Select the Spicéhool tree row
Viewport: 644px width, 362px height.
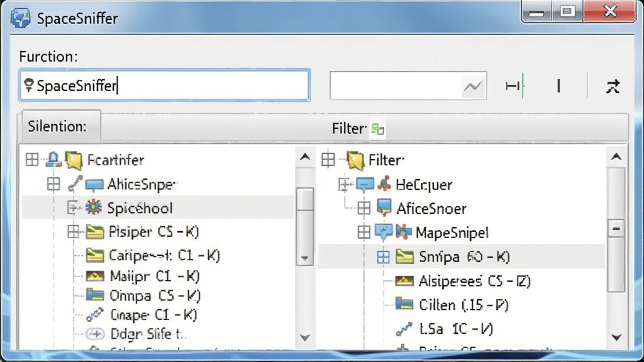point(158,207)
